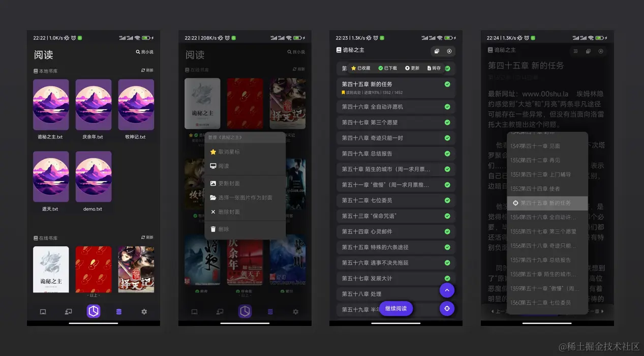Open 择天记 cover in first screen online library
Image resolution: width=644 pixels, height=356 pixels.
pyautogui.click(x=136, y=269)
